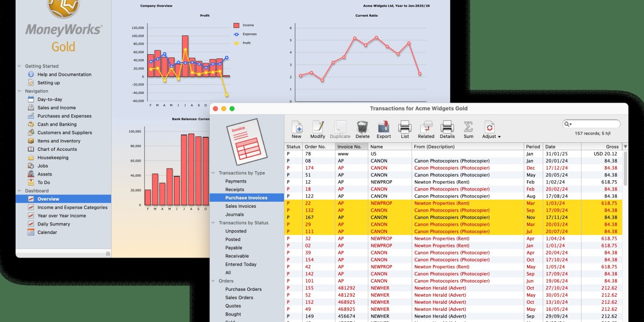The width and height of the screenshot is (644, 322).
Task: Click the transactions search field
Action: [591, 124]
